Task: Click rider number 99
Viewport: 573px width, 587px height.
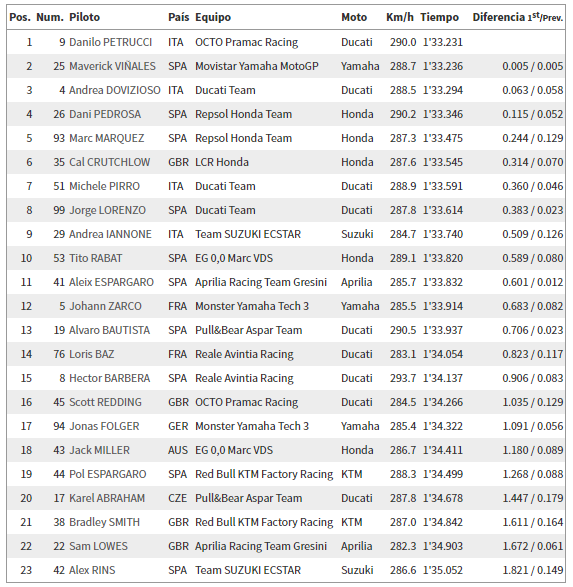Action: [x=59, y=210]
